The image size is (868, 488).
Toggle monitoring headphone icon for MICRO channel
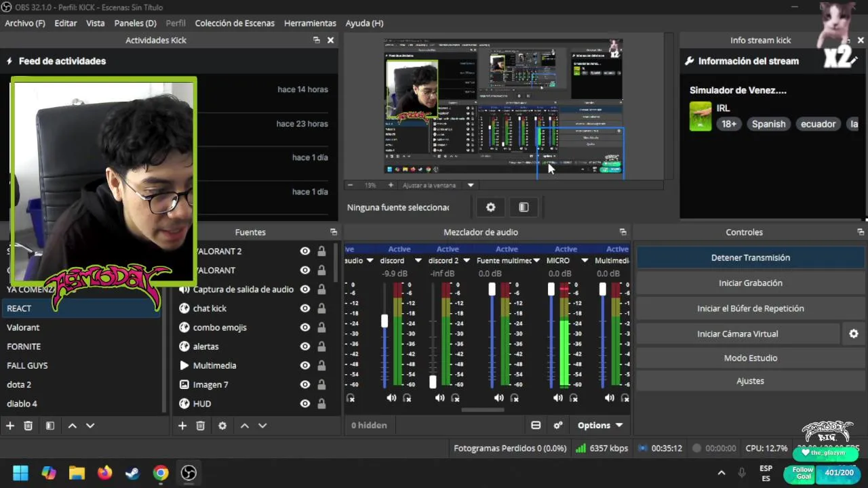(573, 398)
